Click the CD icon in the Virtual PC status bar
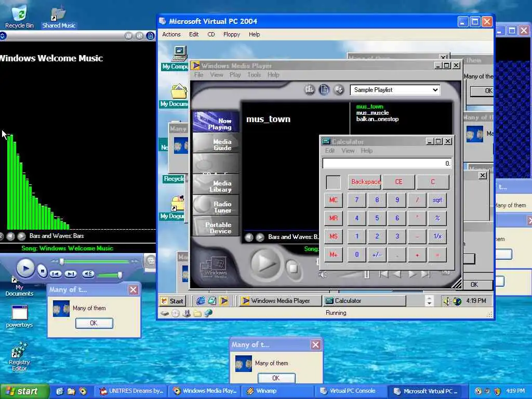Image resolution: width=532 pixels, height=399 pixels. [176, 313]
